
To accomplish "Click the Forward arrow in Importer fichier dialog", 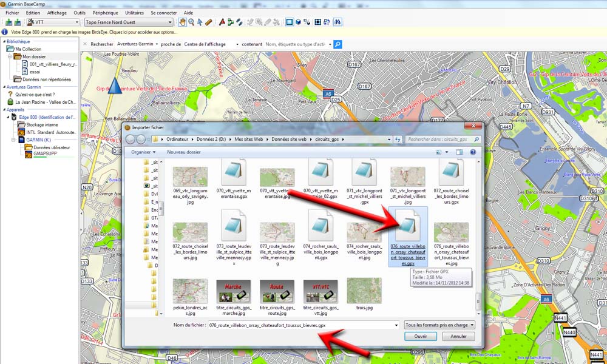I will 141,140.
